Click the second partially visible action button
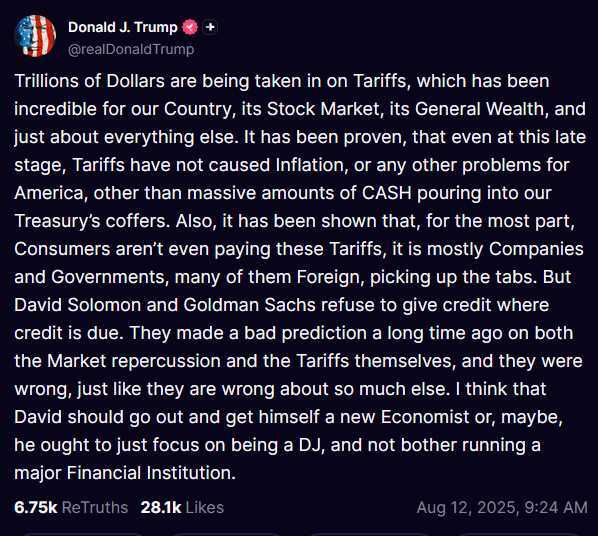 (x=226, y=534)
